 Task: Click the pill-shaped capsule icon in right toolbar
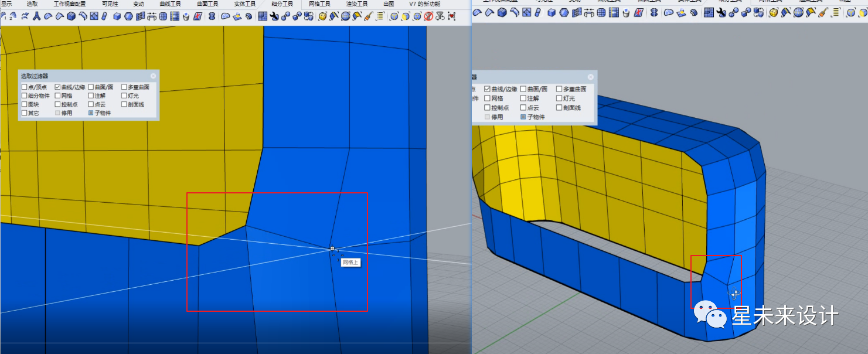(x=538, y=13)
